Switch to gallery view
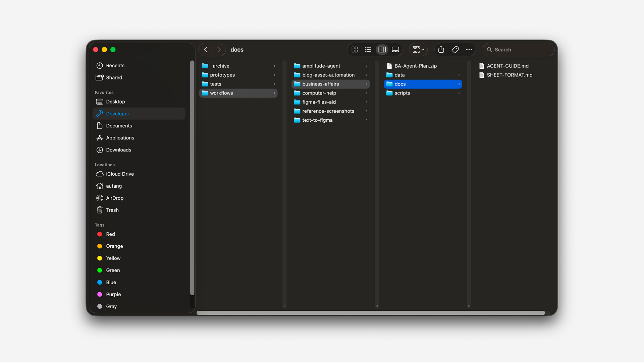The height and width of the screenshot is (362, 644). [395, 50]
